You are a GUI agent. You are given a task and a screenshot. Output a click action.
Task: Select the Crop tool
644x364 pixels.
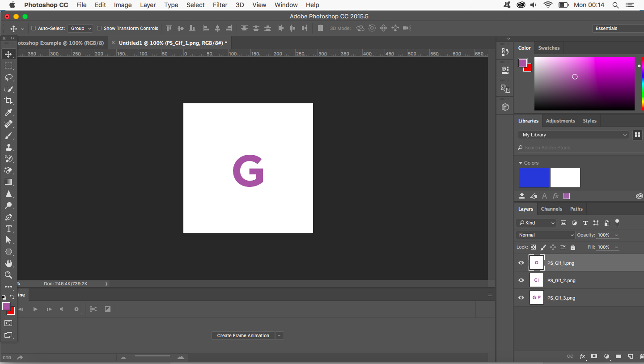click(x=8, y=101)
